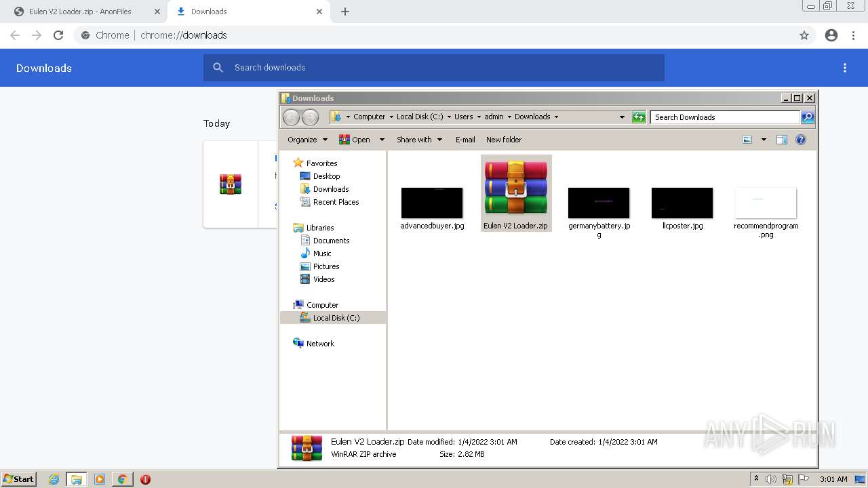The height and width of the screenshot is (488, 868).
Task: Toggle the preview pane icon
Action: pos(782,140)
